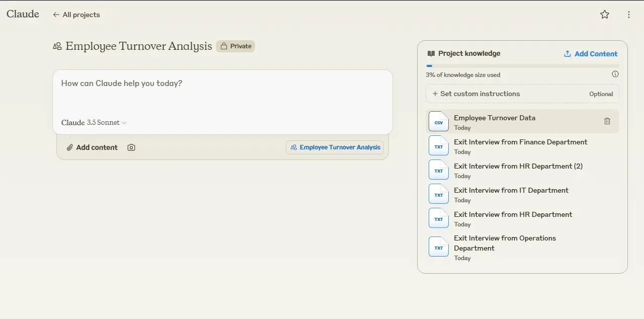Image resolution: width=644 pixels, height=319 pixels.
Task: Delete the Employee Turnover Data file
Action: pos(607,121)
